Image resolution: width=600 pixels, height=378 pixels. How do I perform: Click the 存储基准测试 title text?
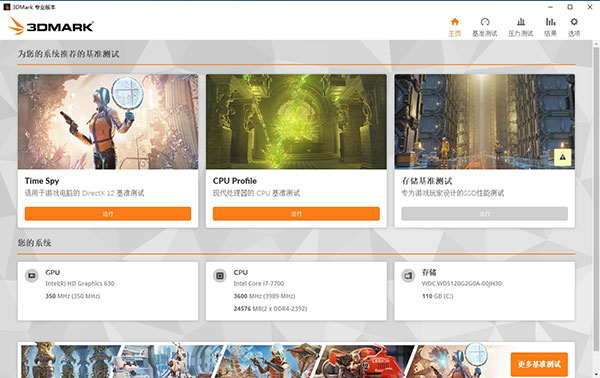click(427, 181)
